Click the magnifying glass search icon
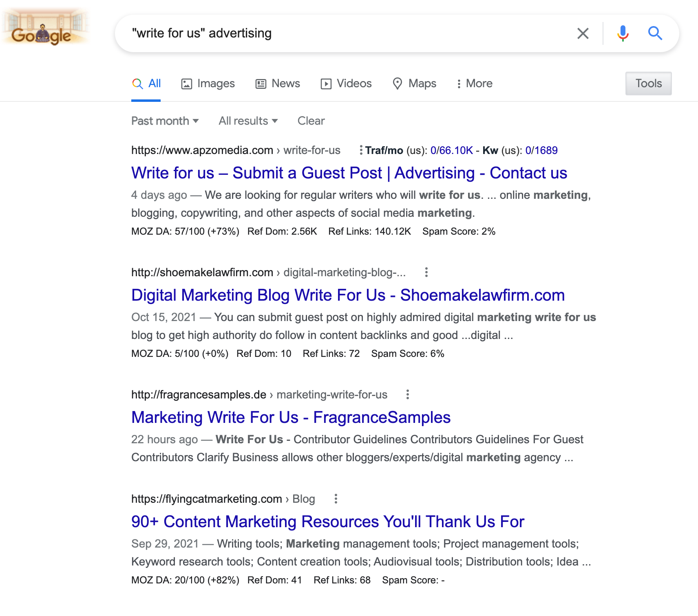Viewport: 698px width, 616px height. coord(656,33)
